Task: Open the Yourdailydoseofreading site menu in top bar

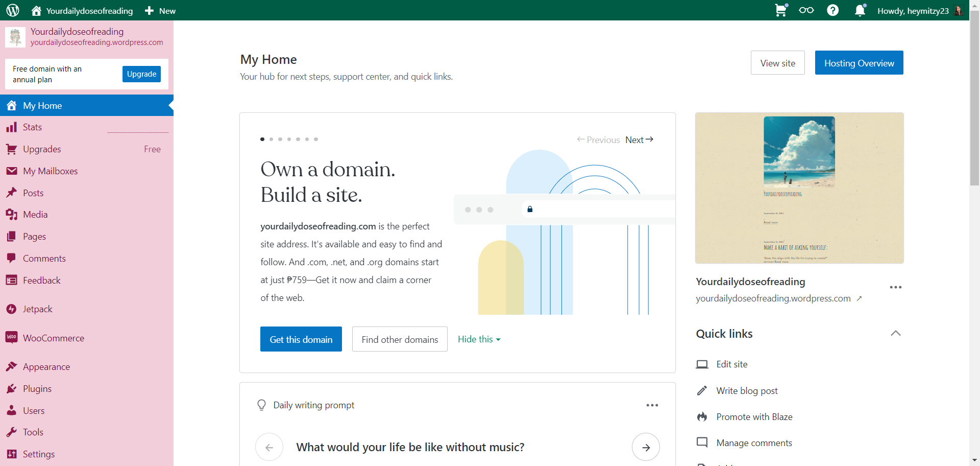Action: coord(82,11)
